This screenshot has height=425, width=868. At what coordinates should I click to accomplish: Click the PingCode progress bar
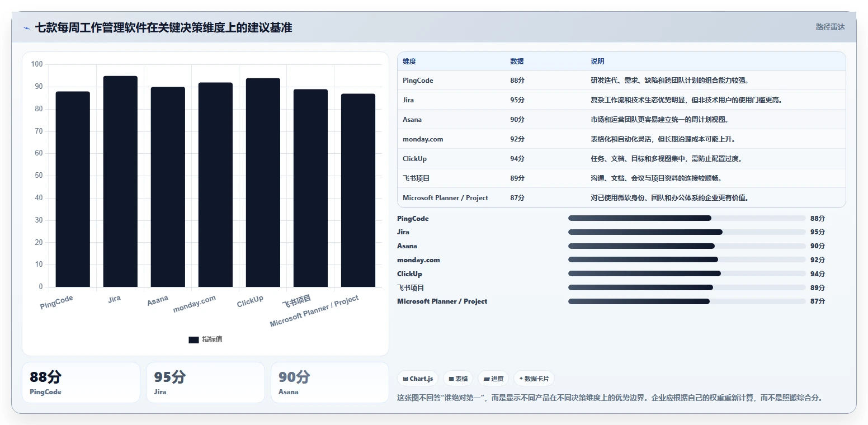point(687,218)
